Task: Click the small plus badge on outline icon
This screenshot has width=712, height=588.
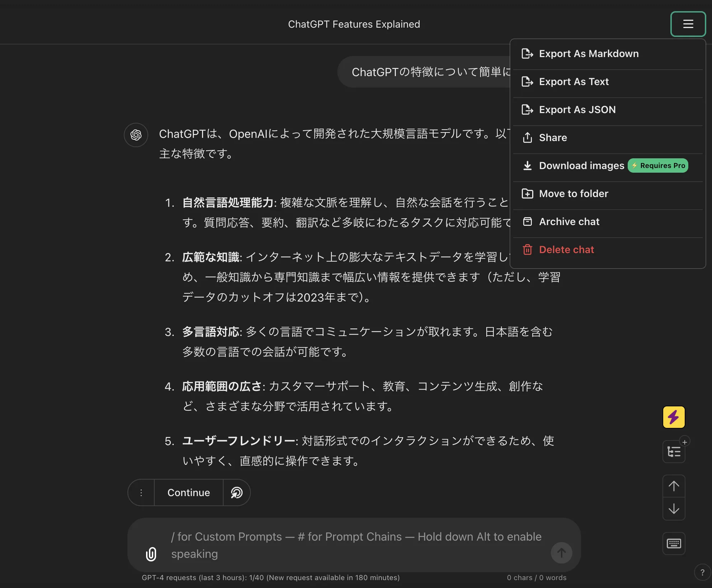Action: [x=685, y=442]
